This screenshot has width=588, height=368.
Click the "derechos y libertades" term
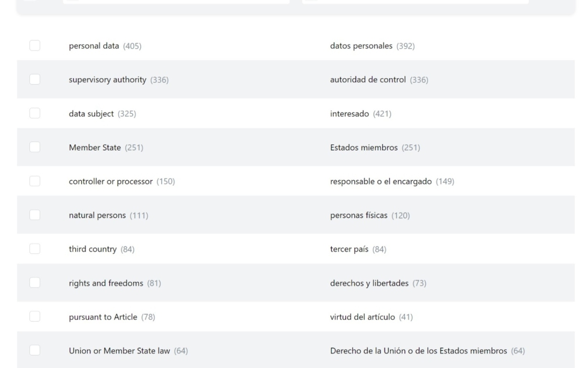[369, 283]
